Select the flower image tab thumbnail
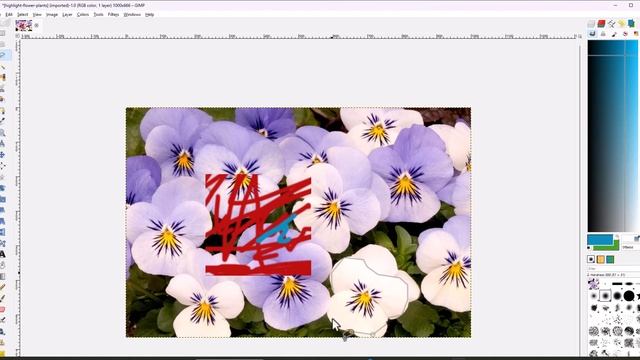 (24, 25)
